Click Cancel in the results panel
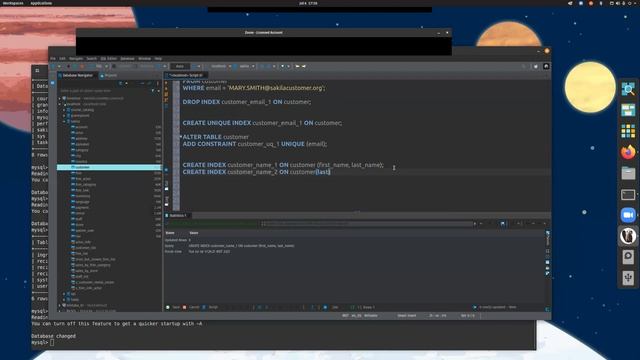The height and width of the screenshot is (360, 640). (x=191, y=307)
